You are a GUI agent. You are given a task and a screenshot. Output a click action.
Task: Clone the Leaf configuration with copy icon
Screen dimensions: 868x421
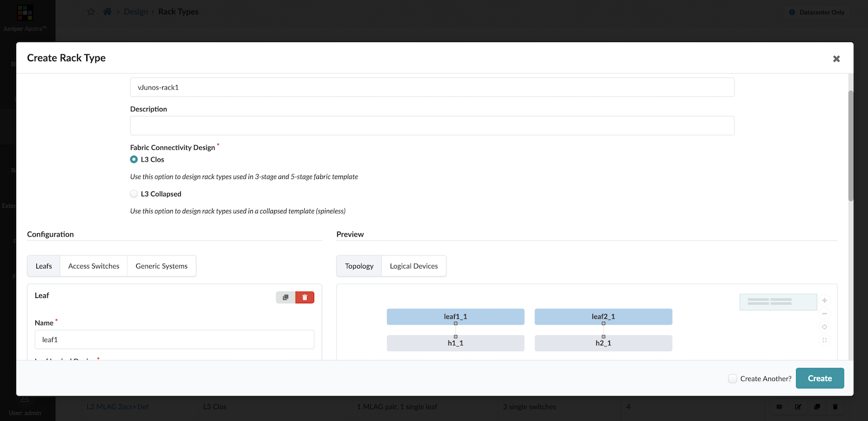[x=285, y=297]
